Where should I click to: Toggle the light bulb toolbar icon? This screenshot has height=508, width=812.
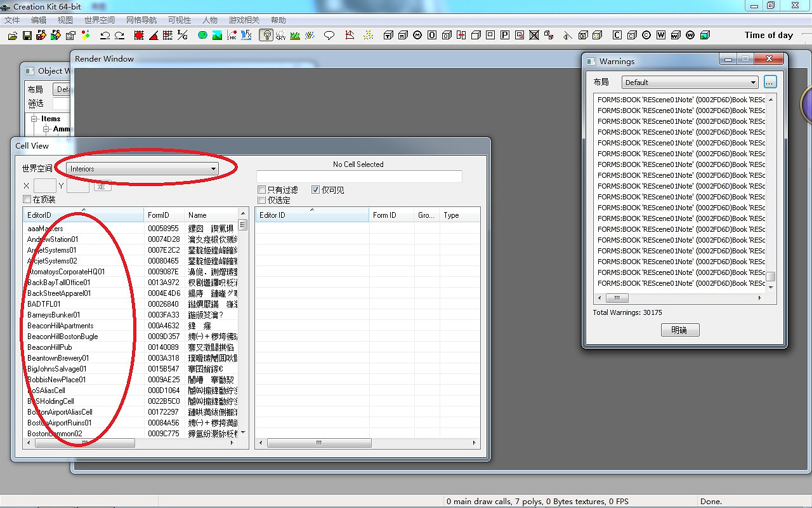(267, 36)
